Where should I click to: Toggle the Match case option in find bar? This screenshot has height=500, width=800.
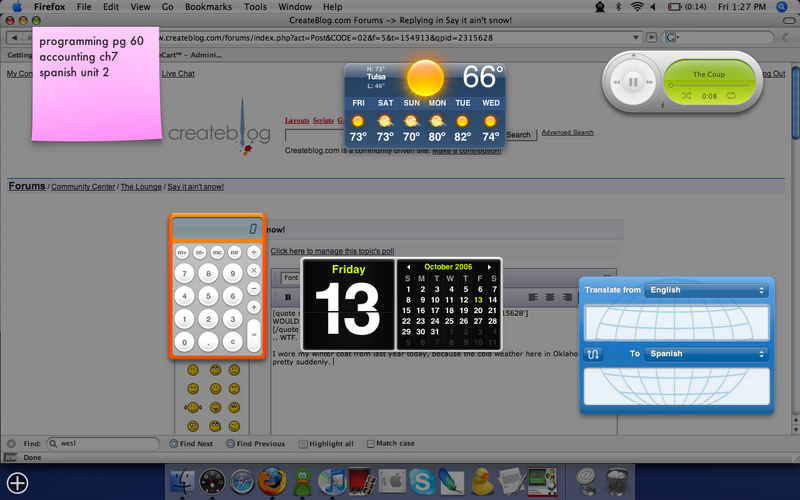tap(390, 443)
